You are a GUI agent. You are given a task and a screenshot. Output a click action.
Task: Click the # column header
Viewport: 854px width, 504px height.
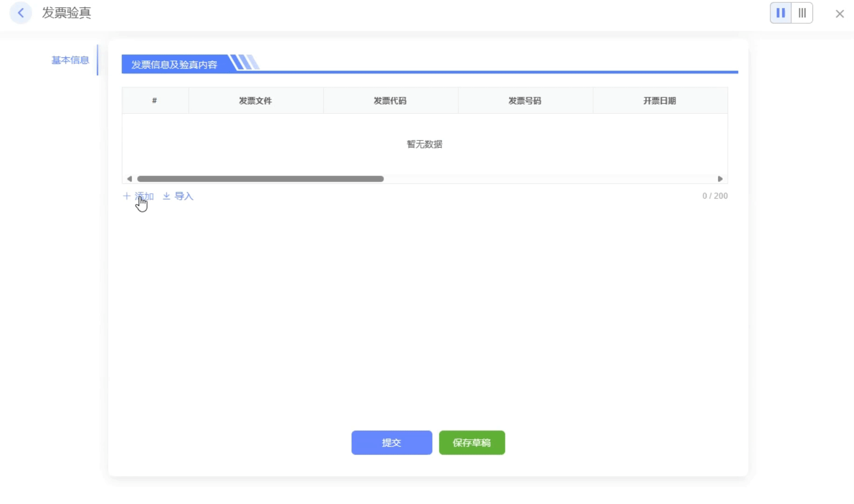click(x=154, y=100)
